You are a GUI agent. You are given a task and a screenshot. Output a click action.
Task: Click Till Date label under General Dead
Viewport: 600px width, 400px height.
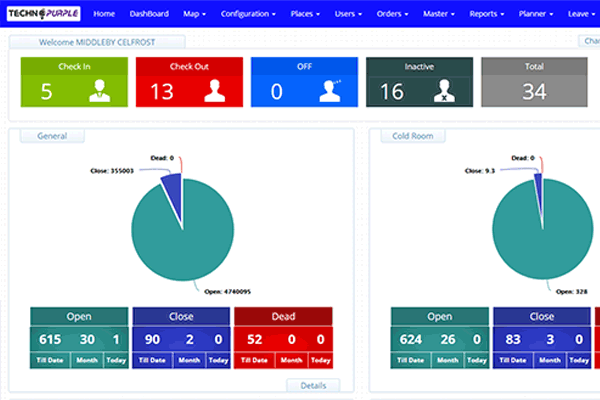pyautogui.click(x=254, y=360)
